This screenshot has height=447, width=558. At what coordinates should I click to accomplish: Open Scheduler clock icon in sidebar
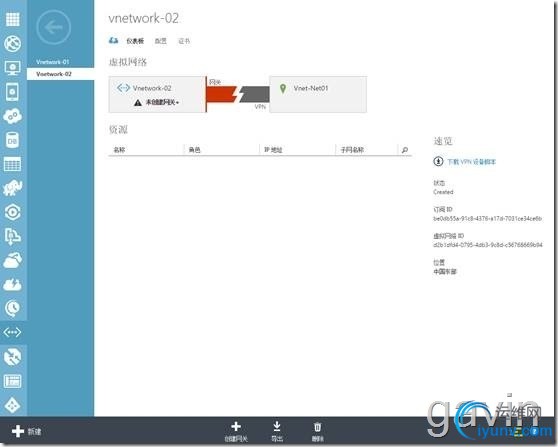click(x=12, y=308)
